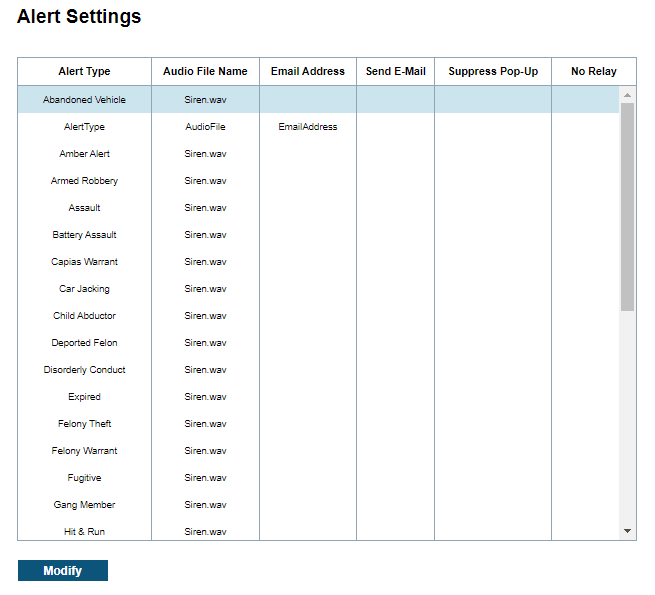Select the Car Jacking alert row

(x=85, y=289)
